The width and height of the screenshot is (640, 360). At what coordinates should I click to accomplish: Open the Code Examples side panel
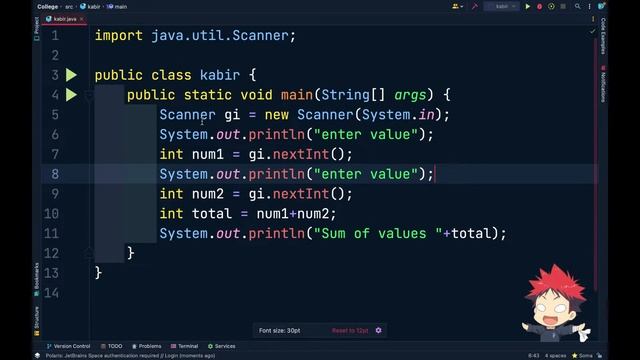[x=603, y=36]
